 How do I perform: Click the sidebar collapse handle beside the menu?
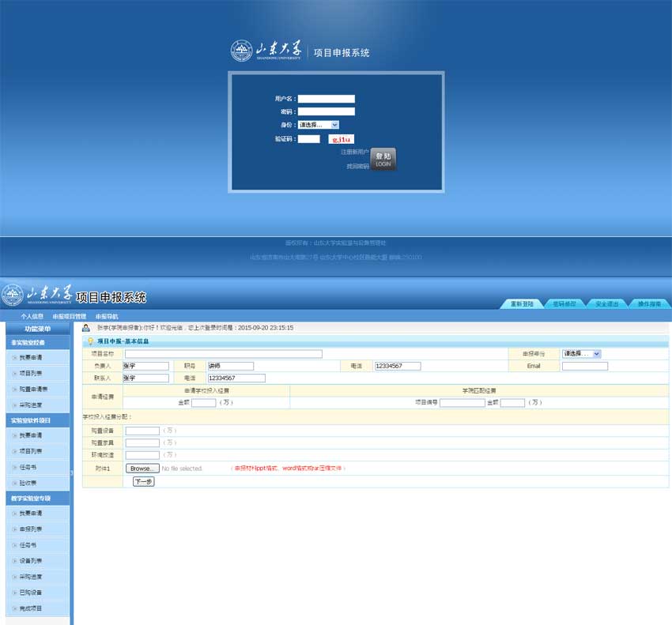72,473
